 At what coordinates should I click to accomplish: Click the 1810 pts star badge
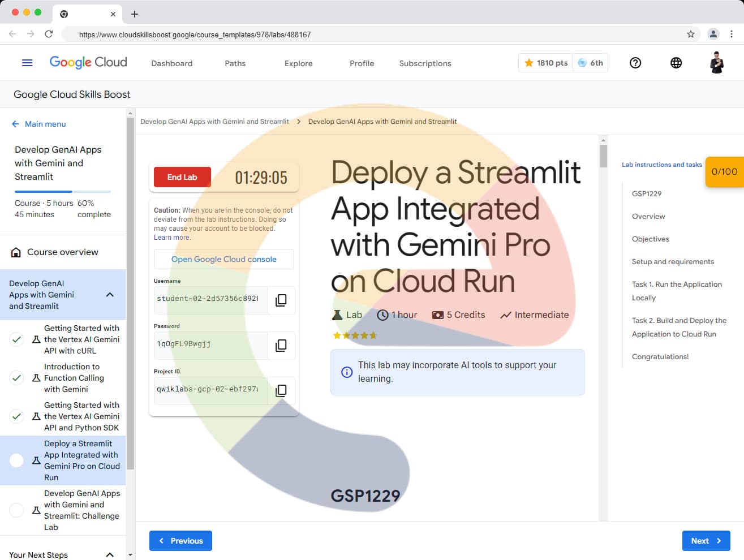click(546, 63)
